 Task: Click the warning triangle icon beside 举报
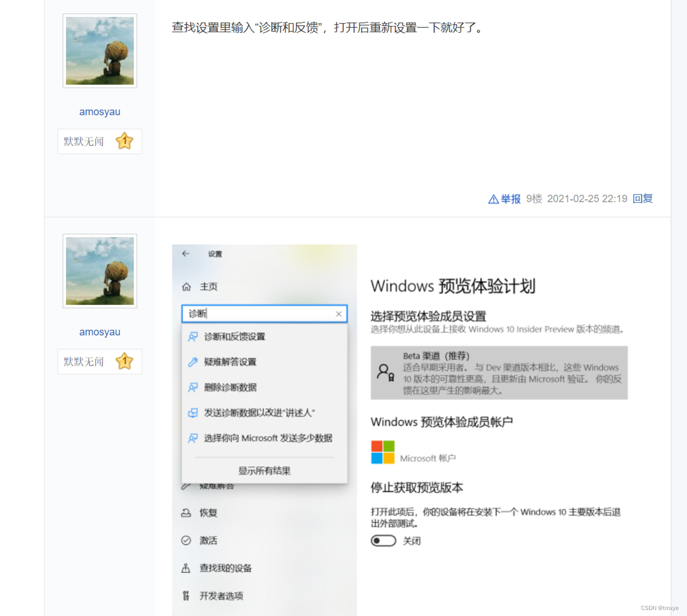(x=493, y=199)
